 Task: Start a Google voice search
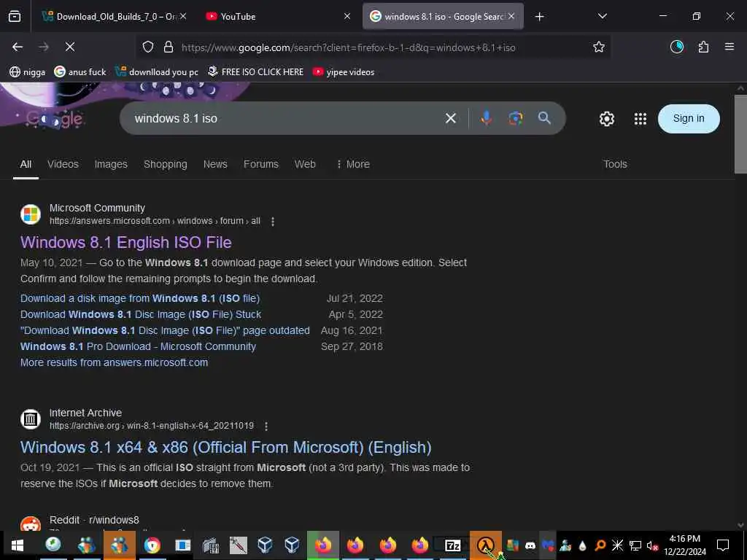coord(486,118)
